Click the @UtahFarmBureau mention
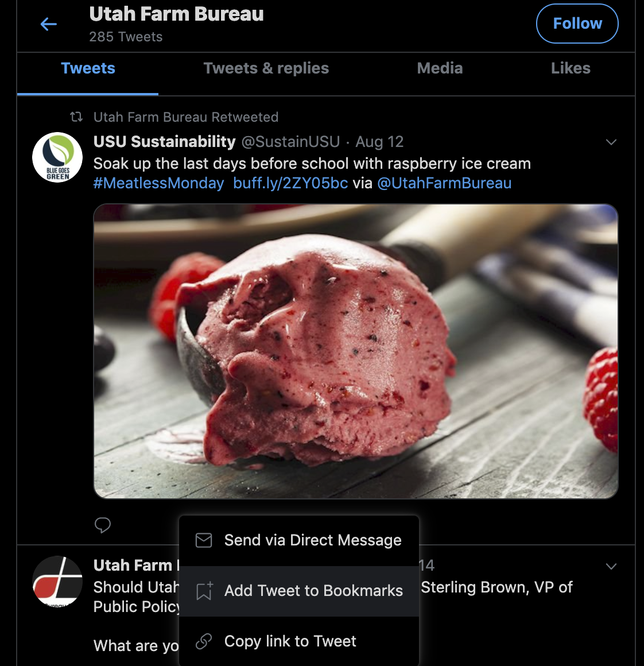644x666 pixels. [x=444, y=183]
